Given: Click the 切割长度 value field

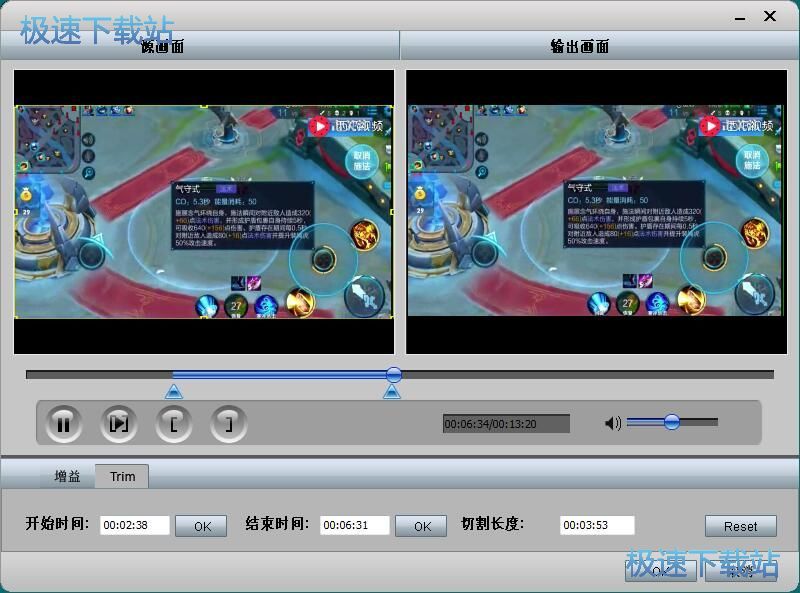Looking at the screenshot, I should [597, 525].
